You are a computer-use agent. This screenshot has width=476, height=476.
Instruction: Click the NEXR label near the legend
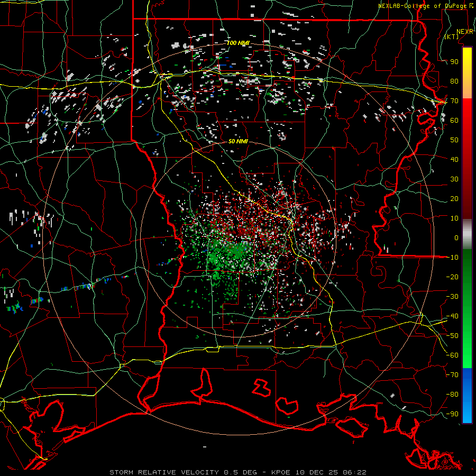click(464, 32)
